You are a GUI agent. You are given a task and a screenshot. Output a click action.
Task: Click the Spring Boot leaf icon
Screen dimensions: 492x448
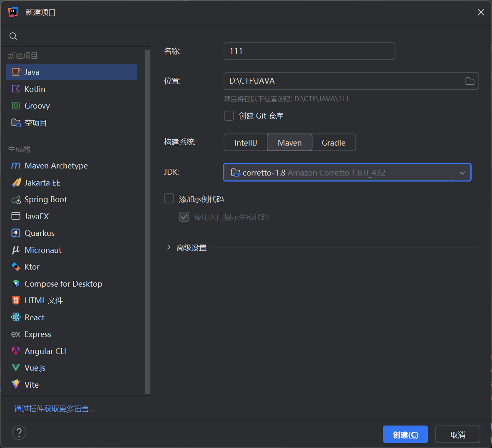coord(16,199)
